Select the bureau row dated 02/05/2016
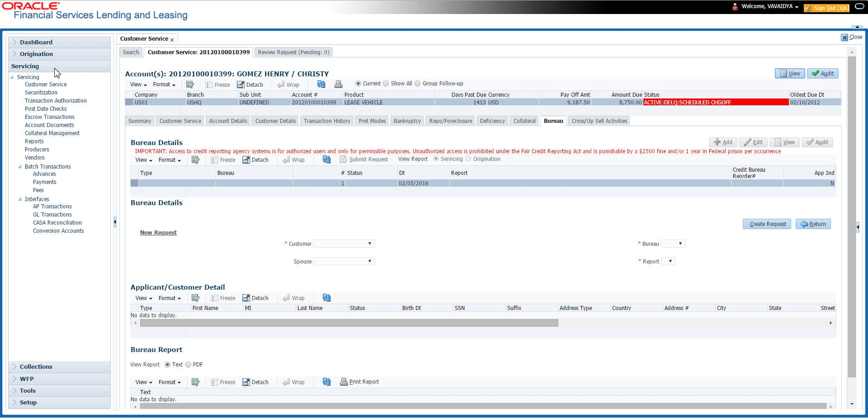868x418 pixels. (x=483, y=183)
